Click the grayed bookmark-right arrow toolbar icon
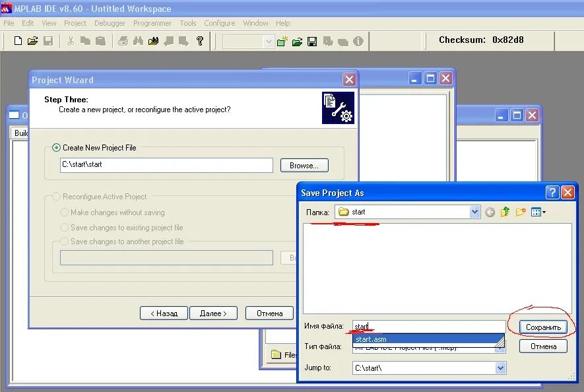Viewport: 584px width, 392px height. 183,41
